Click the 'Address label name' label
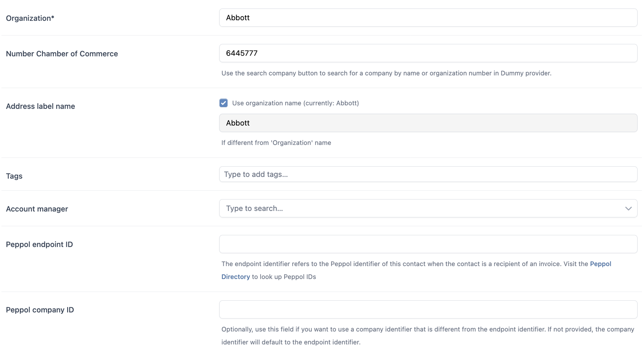 coord(41,106)
